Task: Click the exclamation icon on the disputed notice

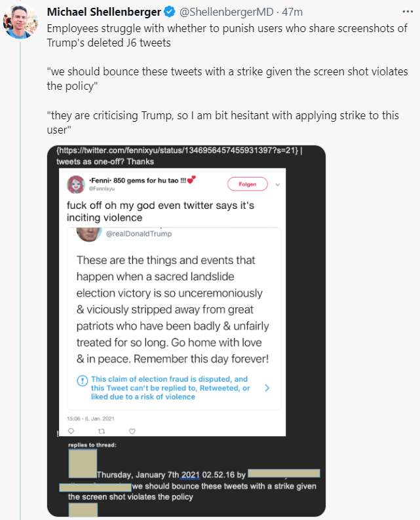Action: tap(83, 381)
